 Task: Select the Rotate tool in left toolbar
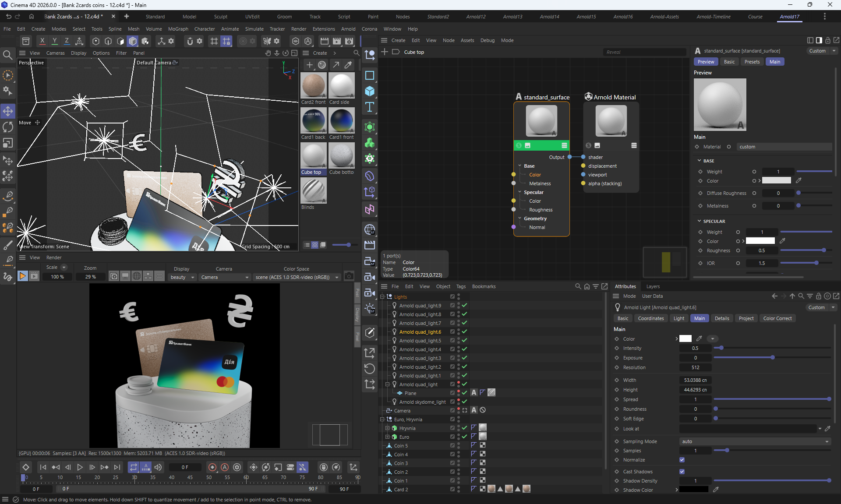8,127
